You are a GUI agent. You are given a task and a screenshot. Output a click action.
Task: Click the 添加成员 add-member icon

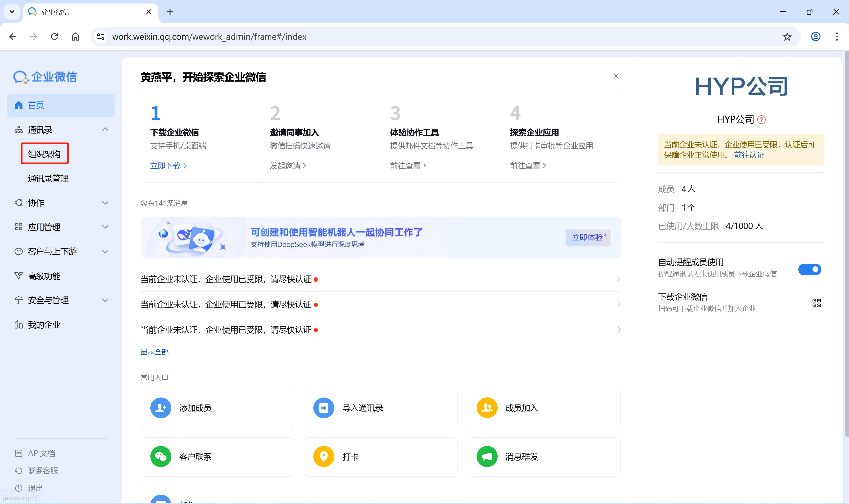pos(160,408)
